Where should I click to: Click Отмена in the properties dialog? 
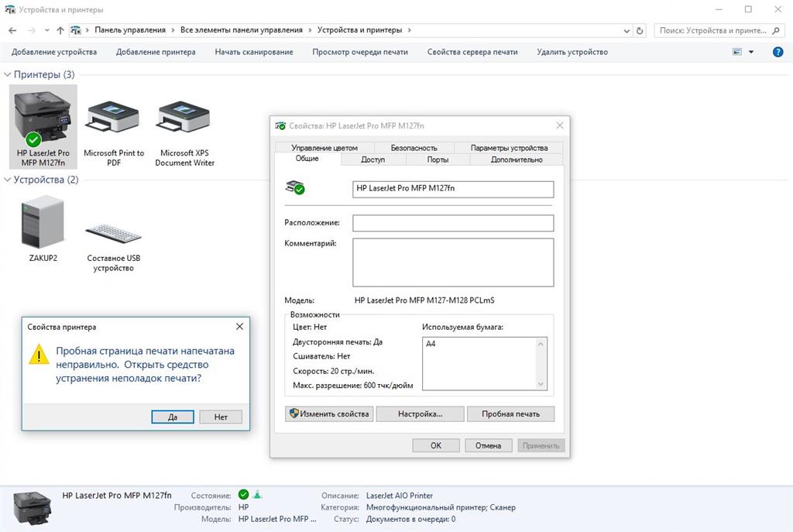(488, 445)
